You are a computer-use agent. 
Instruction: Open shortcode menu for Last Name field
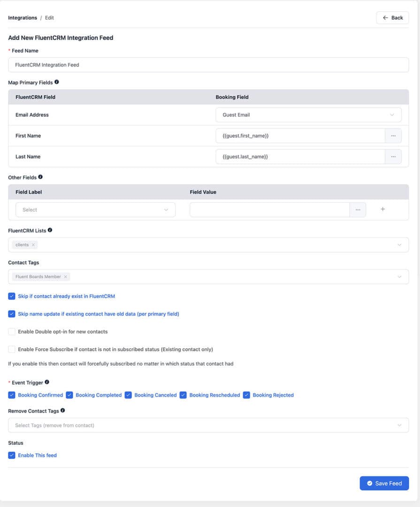coord(393,157)
